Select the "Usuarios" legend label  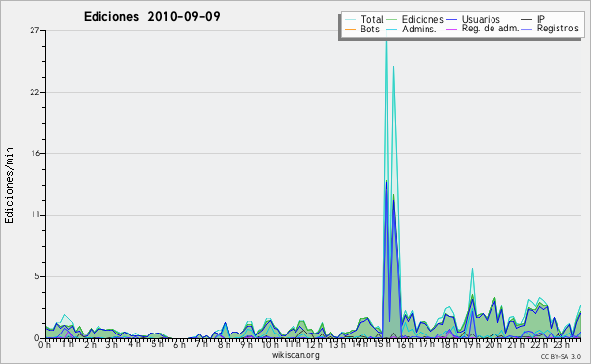481,19
